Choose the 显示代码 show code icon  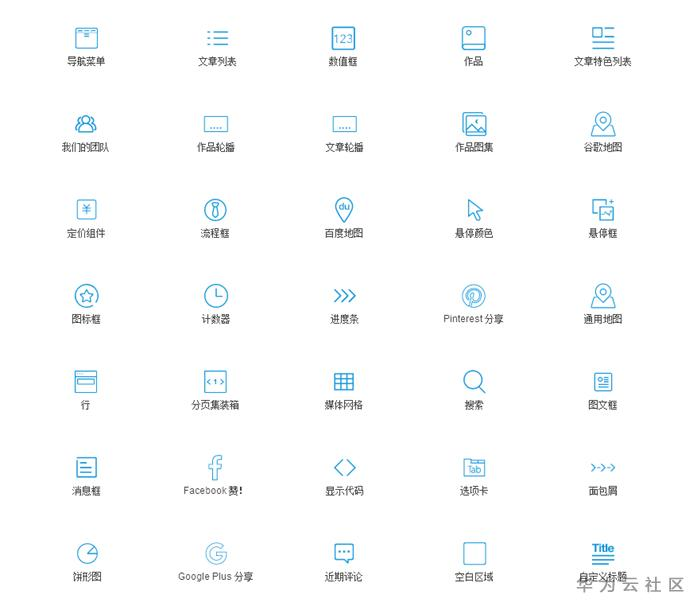point(345,468)
